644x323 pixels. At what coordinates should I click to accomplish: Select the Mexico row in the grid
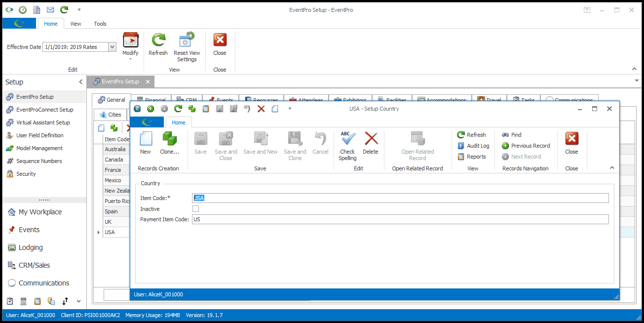point(116,180)
